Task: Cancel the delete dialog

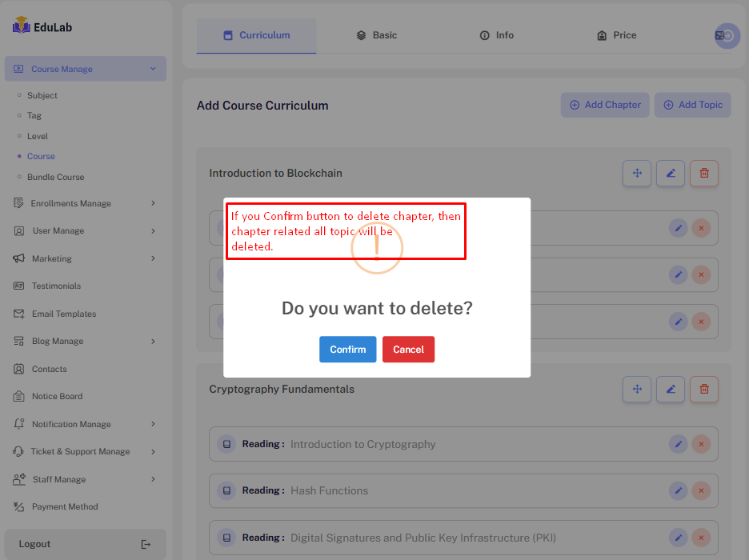Action: [x=408, y=350]
